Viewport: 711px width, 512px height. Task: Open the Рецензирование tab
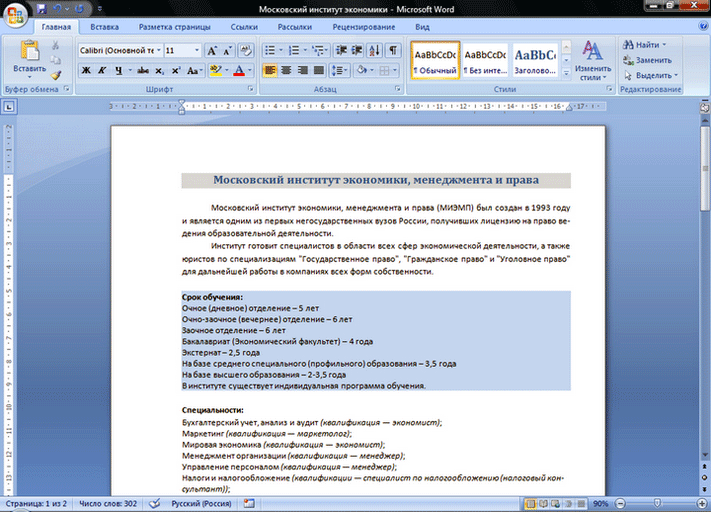coord(364,27)
